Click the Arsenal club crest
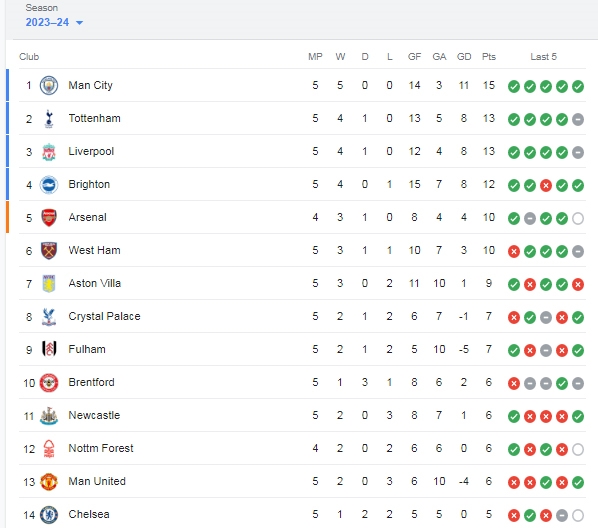 coord(49,218)
